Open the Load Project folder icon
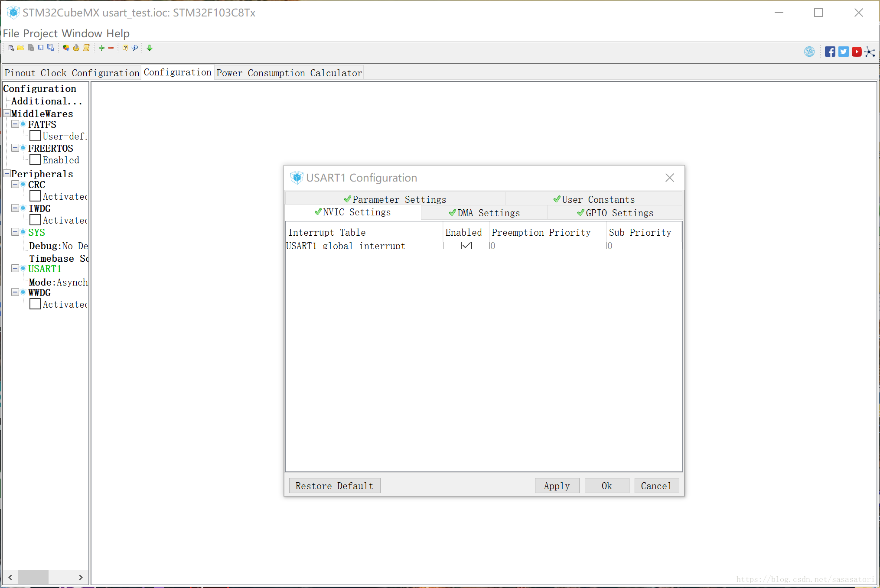 [21, 48]
